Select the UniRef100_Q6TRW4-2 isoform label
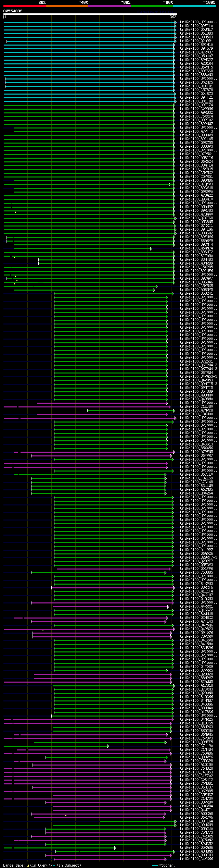Image resolution: width=219 pixels, height=868 pixels. (x=198, y=365)
